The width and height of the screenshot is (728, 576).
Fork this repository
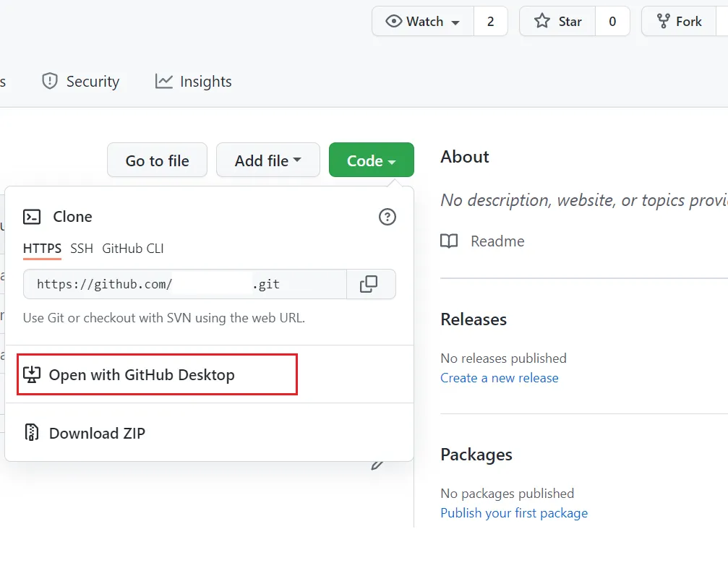click(679, 22)
